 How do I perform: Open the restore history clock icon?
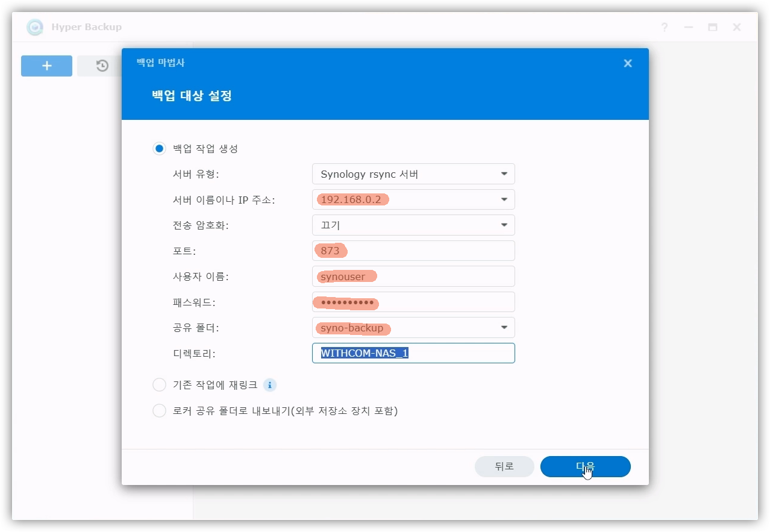coord(102,66)
